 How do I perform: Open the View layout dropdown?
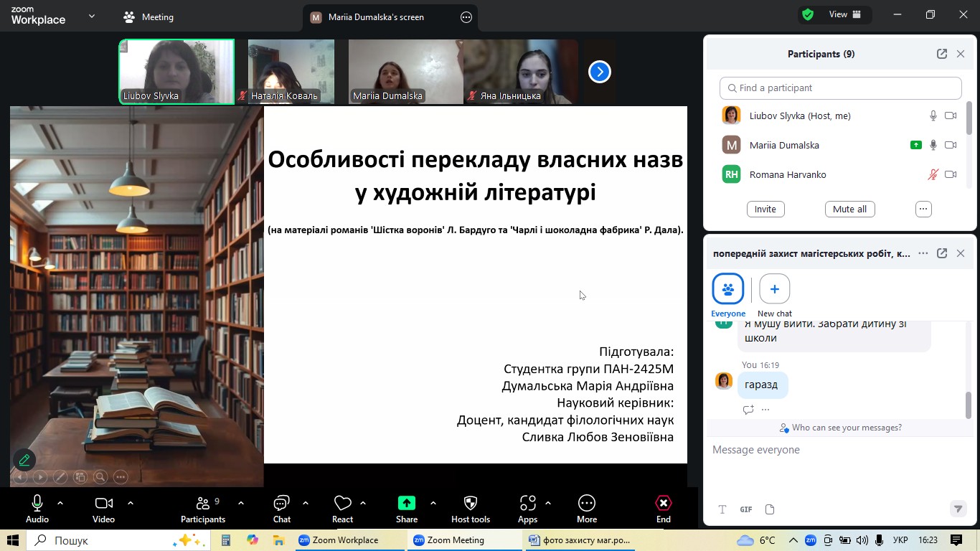tap(845, 14)
